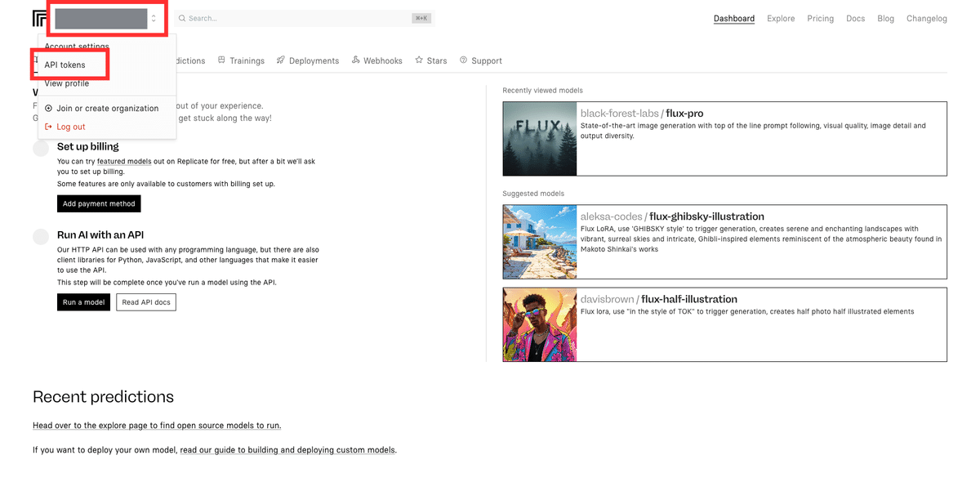Image resolution: width=980 pixels, height=491 pixels.
Task: Visit the Blog link
Action: pyautogui.click(x=886, y=18)
